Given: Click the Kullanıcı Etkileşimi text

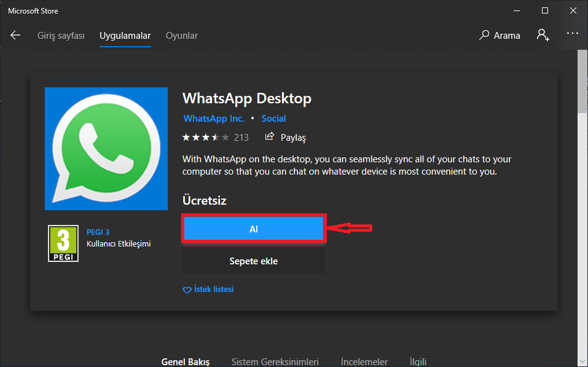Looking at the screenshot, I should (x=119, y=244).
